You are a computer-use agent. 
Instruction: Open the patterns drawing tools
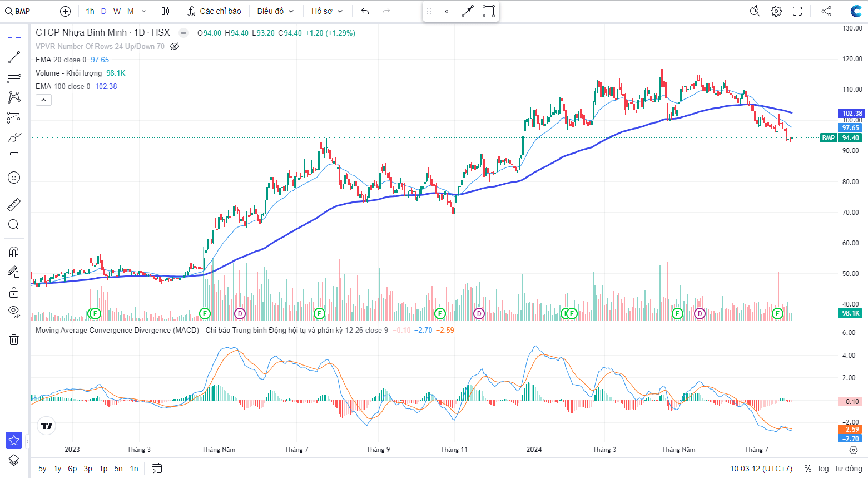14,97
